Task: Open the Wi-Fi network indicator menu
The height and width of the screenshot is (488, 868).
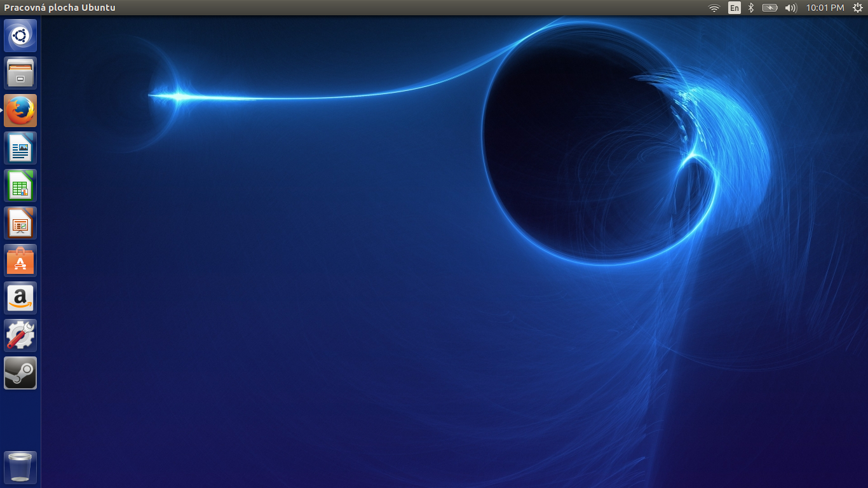Action: [x=714, y=8]
